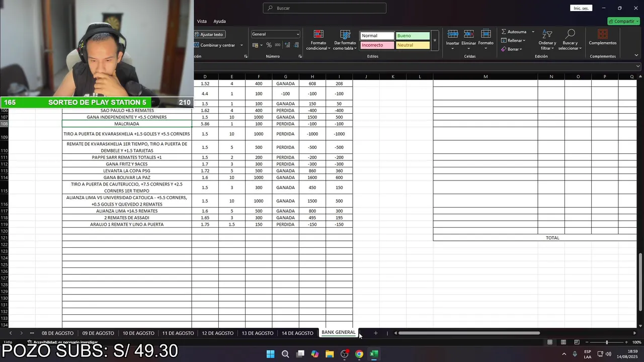This screenshot has width=644, height=362.
Task: Open Windows Start menu
Action: point(270,354)
